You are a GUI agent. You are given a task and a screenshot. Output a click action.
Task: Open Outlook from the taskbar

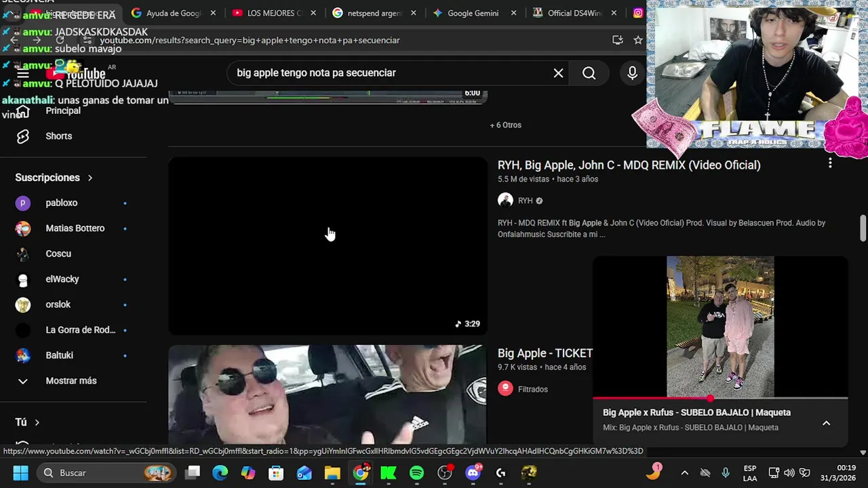(x=304, y=472)
